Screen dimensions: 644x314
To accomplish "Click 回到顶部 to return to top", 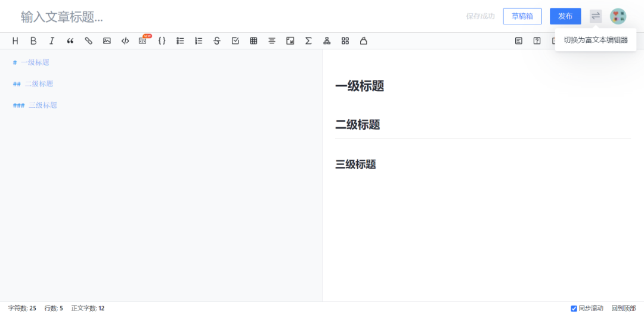I will (624, 308).
